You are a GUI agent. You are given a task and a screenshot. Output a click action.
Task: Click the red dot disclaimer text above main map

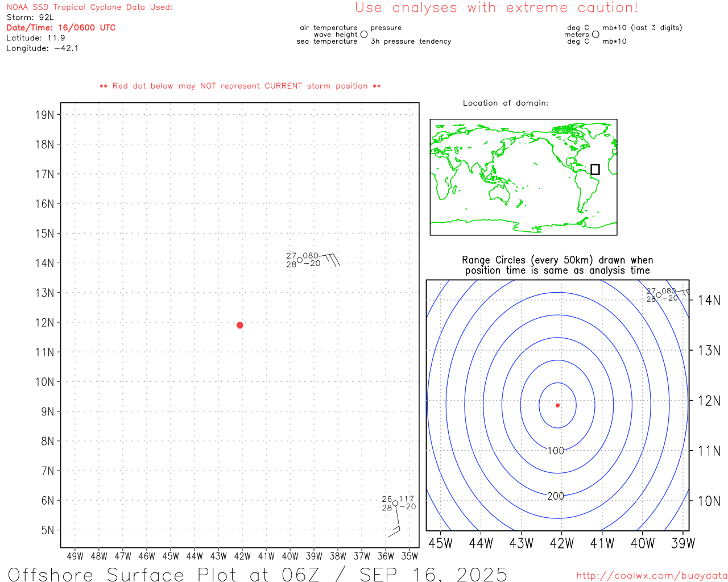pyautogui.click(x=240, y=86)
